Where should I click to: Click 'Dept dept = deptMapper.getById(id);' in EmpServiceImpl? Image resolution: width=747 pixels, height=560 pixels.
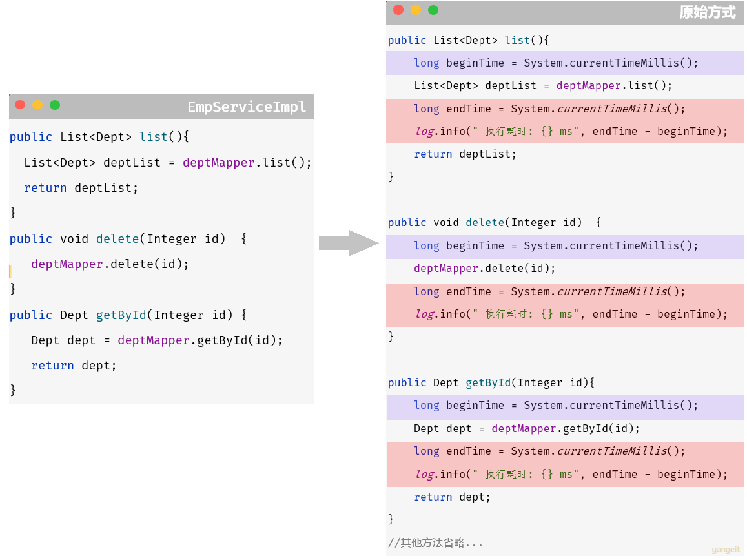coord(157,340)
